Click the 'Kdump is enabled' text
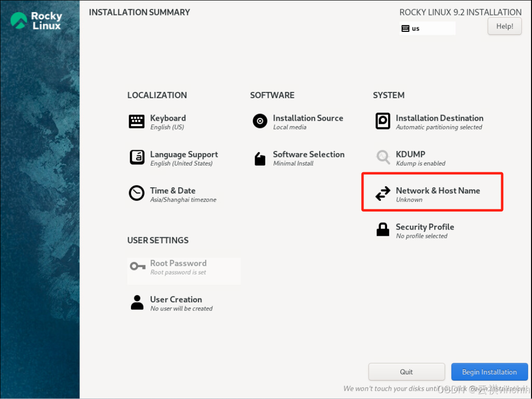Screen dimensions: 532x399 421,164
